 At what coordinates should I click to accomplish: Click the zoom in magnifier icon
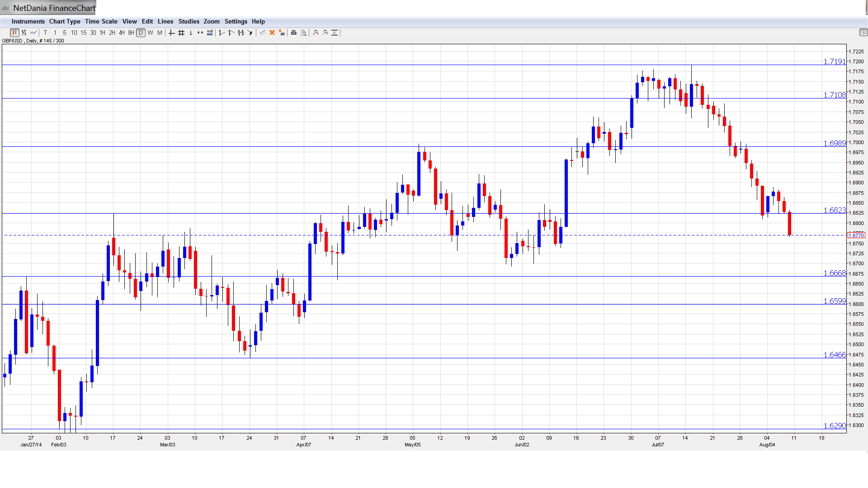(316, 33)
